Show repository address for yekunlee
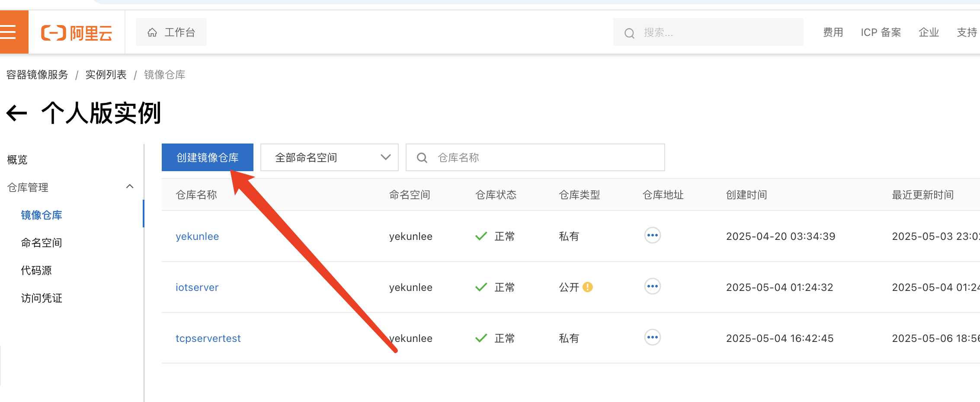Image resolution: width=980 pixels, height=402 pixels. pos(652,236)
